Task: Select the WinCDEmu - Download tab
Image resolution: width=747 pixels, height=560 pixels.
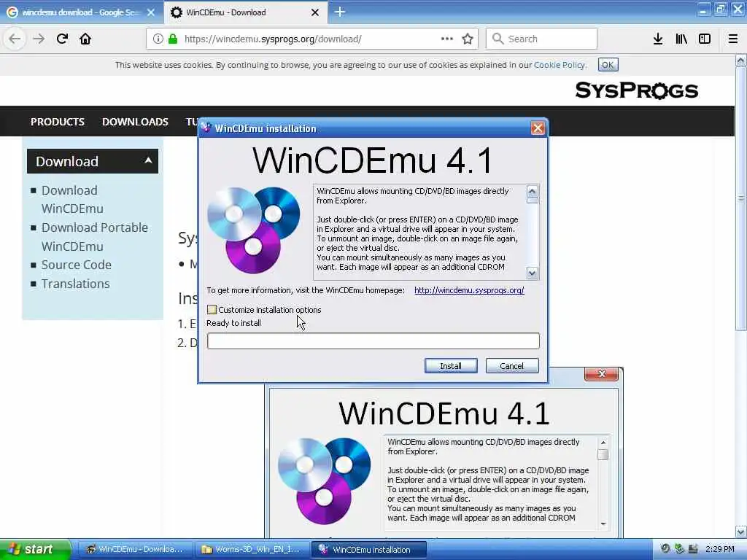Action: 245,12
